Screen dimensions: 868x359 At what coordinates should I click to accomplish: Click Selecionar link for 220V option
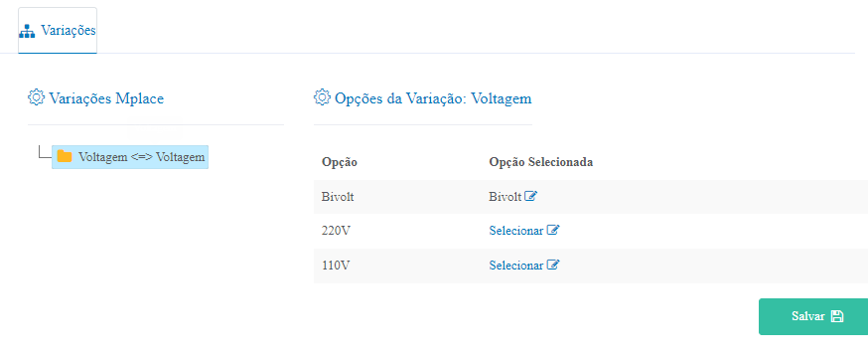point(515,231)
